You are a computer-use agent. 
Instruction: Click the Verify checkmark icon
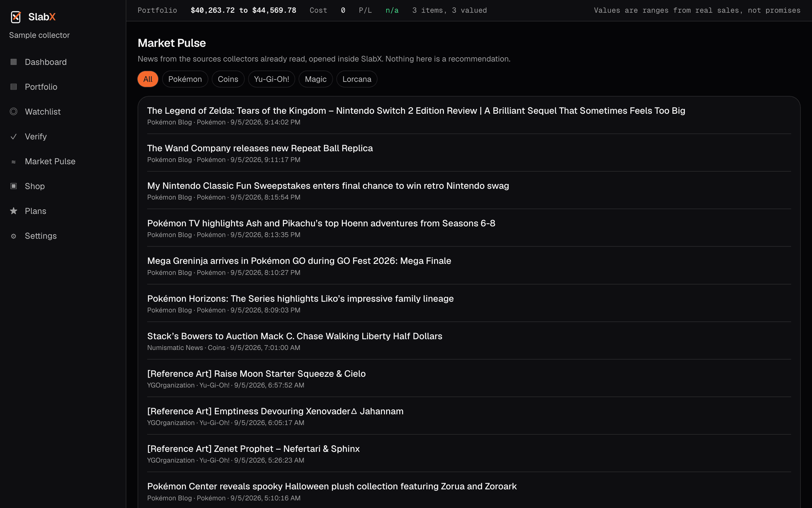tap(14, 136)
